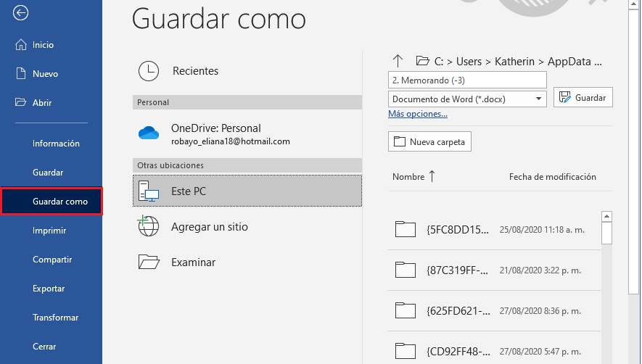Click the file name field
The image size is (642, 364).
click(x=467, y=80)
